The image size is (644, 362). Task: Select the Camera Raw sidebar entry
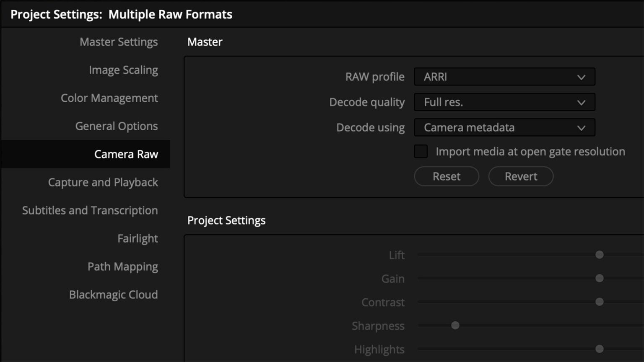pos(127,154)
